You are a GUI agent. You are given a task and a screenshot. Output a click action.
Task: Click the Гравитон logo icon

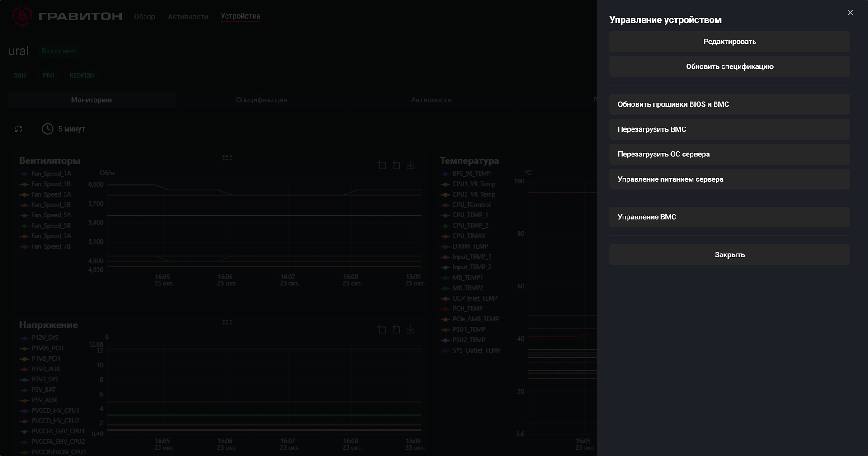coord(22,16)
